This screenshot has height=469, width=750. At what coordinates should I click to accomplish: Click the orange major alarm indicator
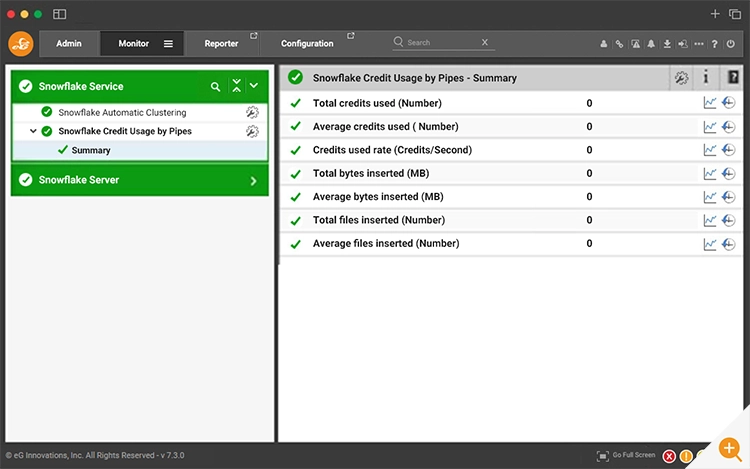pos(686,457)
